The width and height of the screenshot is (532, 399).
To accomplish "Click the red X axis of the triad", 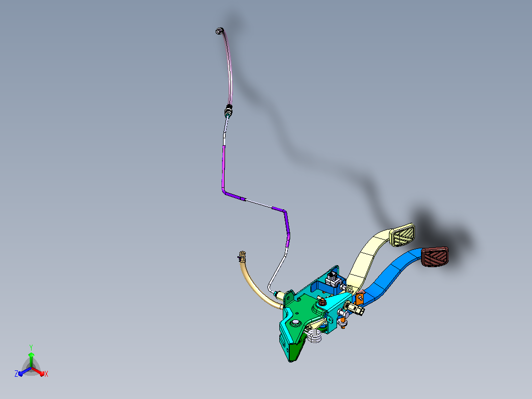I will [38, 371].
